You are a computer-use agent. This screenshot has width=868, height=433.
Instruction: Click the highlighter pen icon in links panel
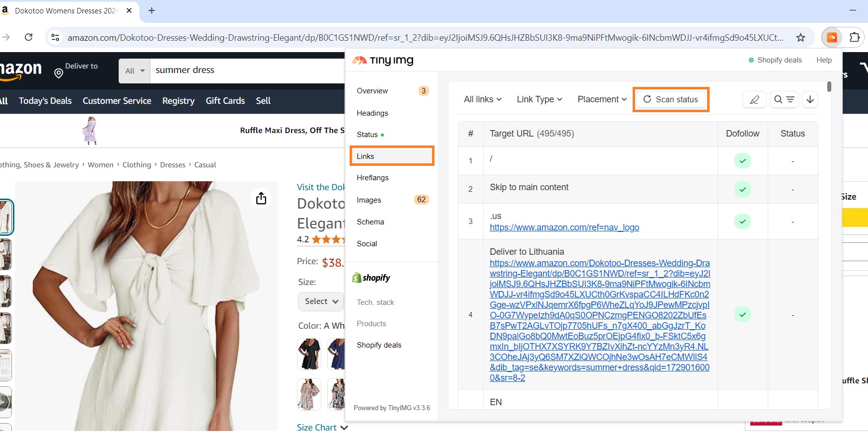[x=754, y=100]
